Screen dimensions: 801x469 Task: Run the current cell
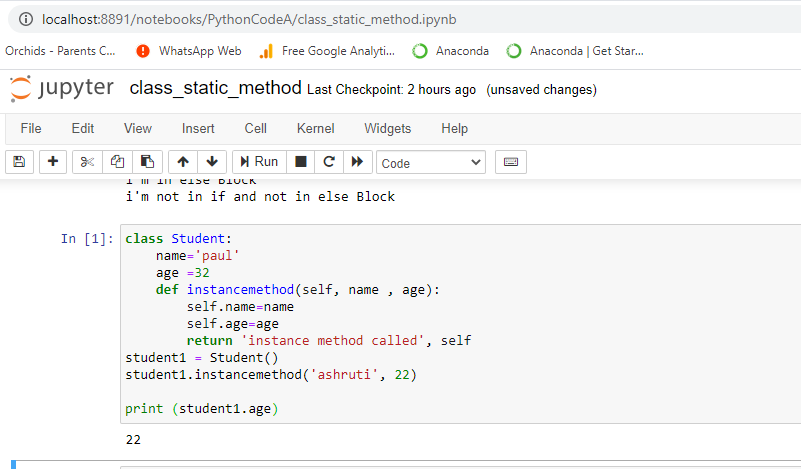(260, 162)
